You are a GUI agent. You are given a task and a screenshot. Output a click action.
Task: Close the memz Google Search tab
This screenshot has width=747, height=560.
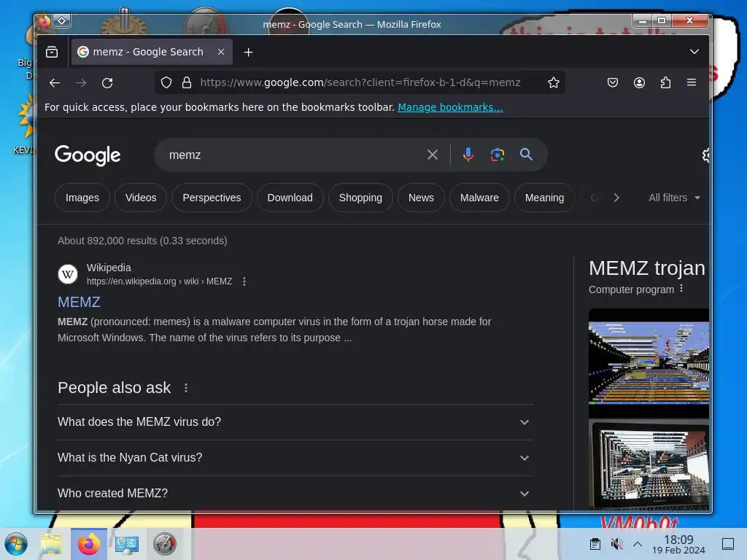pos(221,52)
